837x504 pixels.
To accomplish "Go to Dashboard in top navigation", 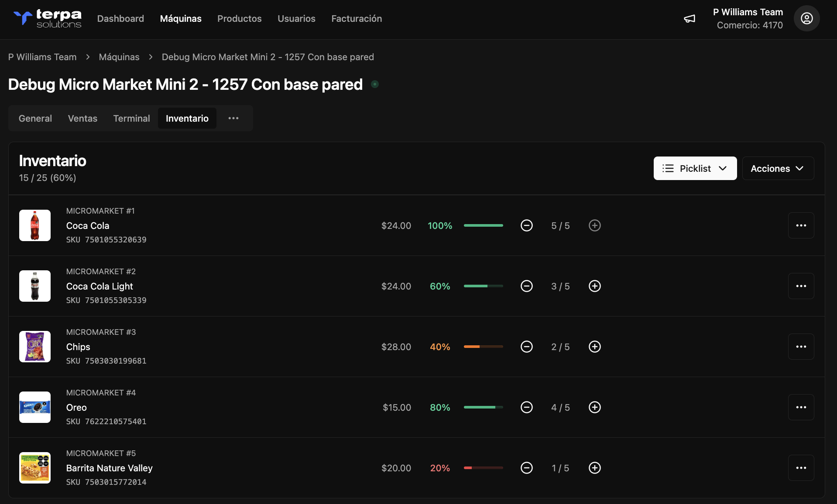I will click(x=120, y=19).
